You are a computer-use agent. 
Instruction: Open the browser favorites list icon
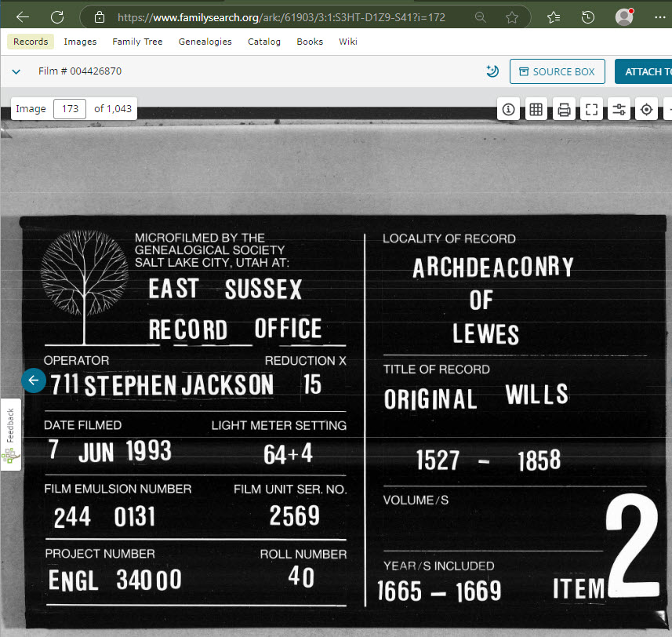pyautogui.click(x=554, y=17)
